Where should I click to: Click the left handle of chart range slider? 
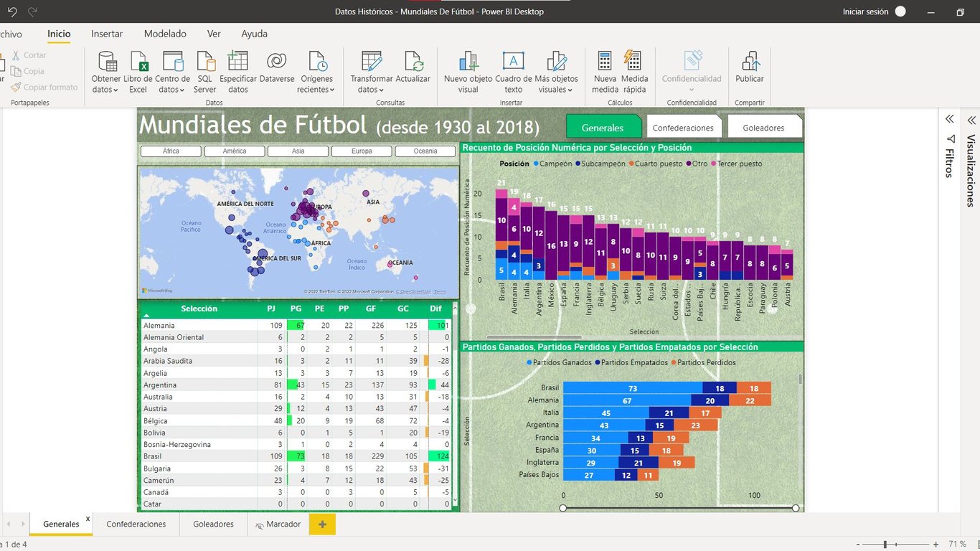pyautogui.click(x=563, y=508)
